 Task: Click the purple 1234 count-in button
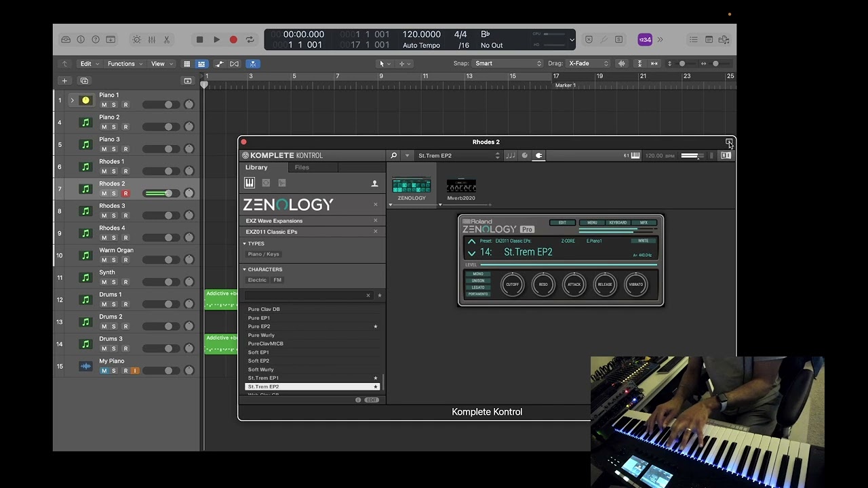pyautogui.click(x=645, y=40)
